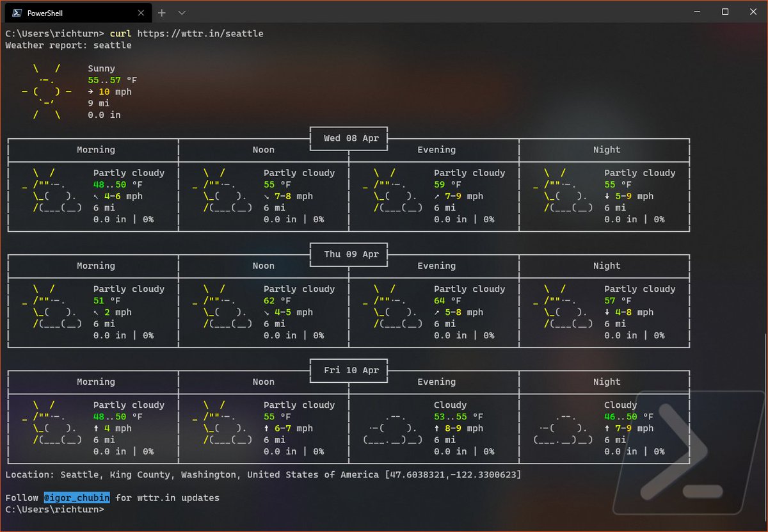Viewport: 768px width, 532px height.
Task: Click the bottom prompt C:\Users\richturn>
Action: pos(54,510)
